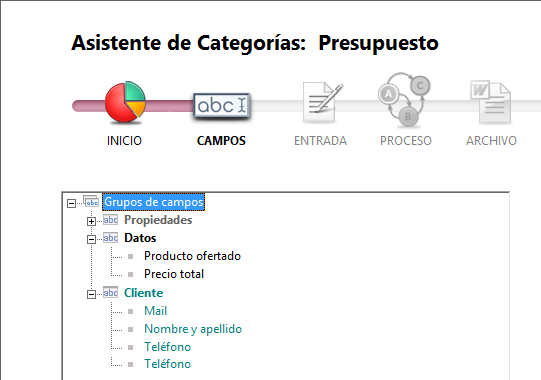Screen dimensions: 541x380
Task: Collapse the Cliente group
Action: click(91, 294)
